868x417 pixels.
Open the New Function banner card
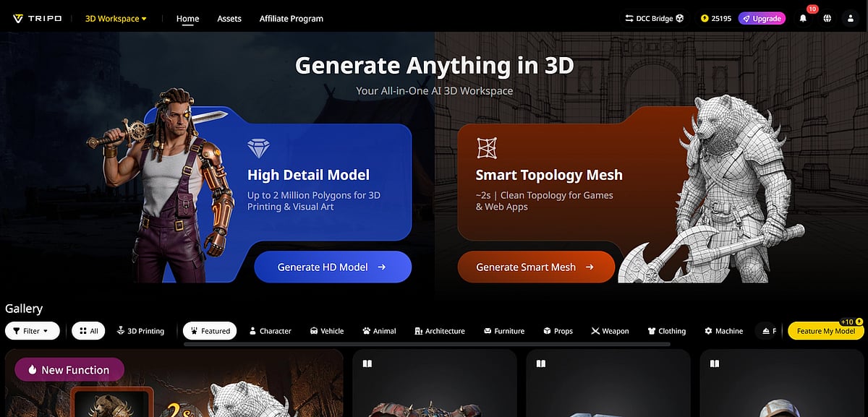click(x=174, y=383)
